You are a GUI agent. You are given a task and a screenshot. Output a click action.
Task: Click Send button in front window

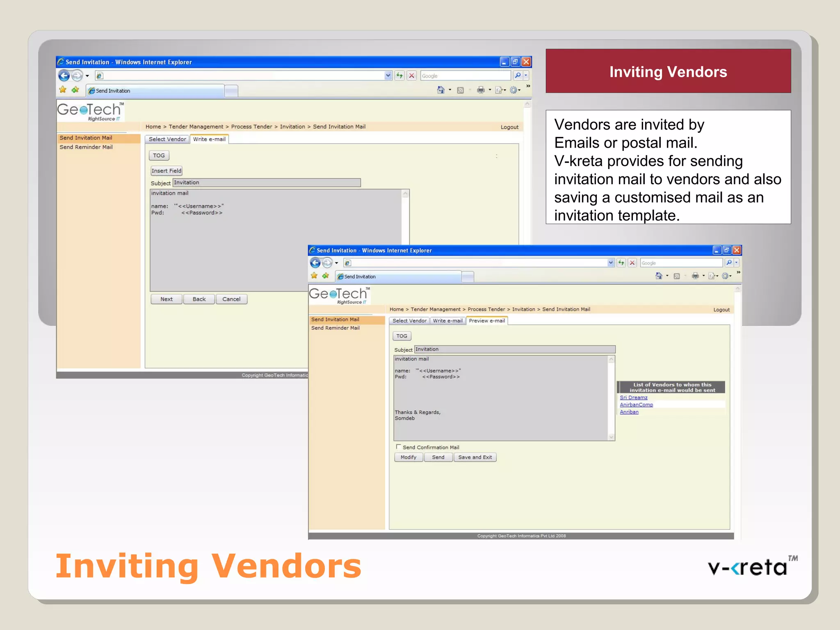point(438,457)
